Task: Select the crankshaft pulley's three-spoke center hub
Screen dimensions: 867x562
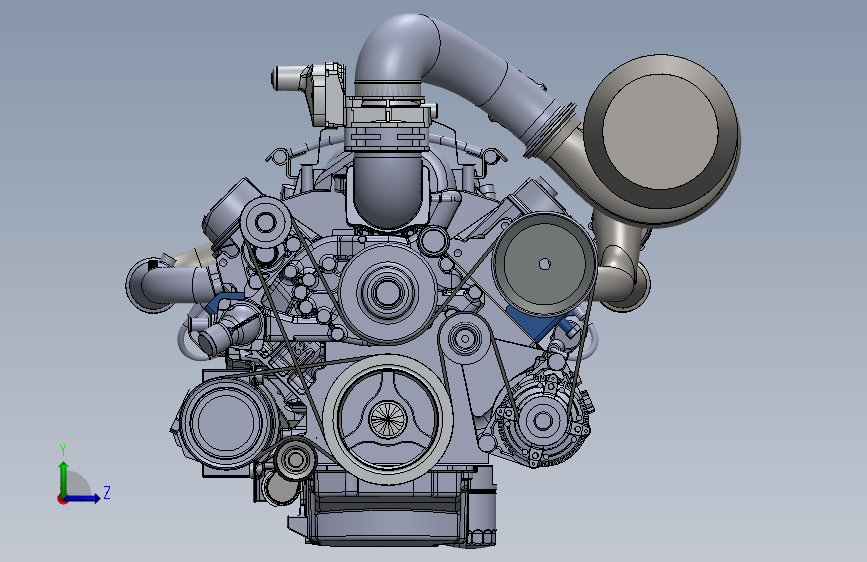Action: (x=387, y=418)
